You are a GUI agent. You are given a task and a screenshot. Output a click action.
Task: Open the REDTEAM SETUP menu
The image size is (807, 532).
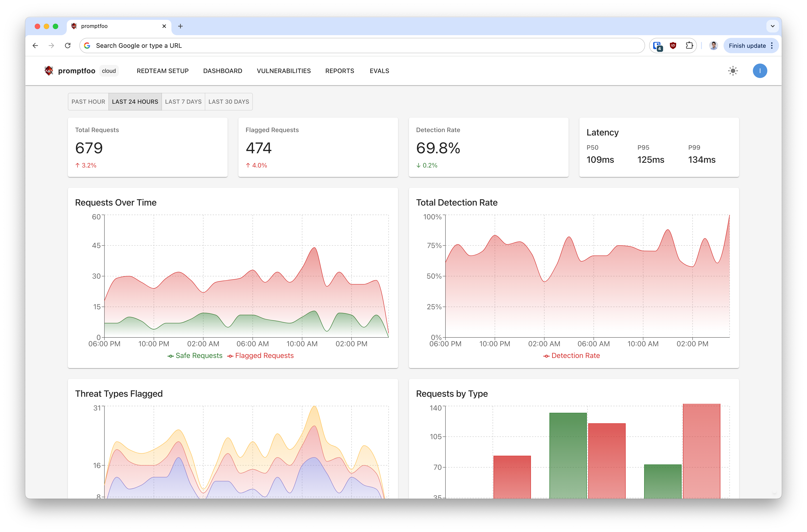pos(163,71)
